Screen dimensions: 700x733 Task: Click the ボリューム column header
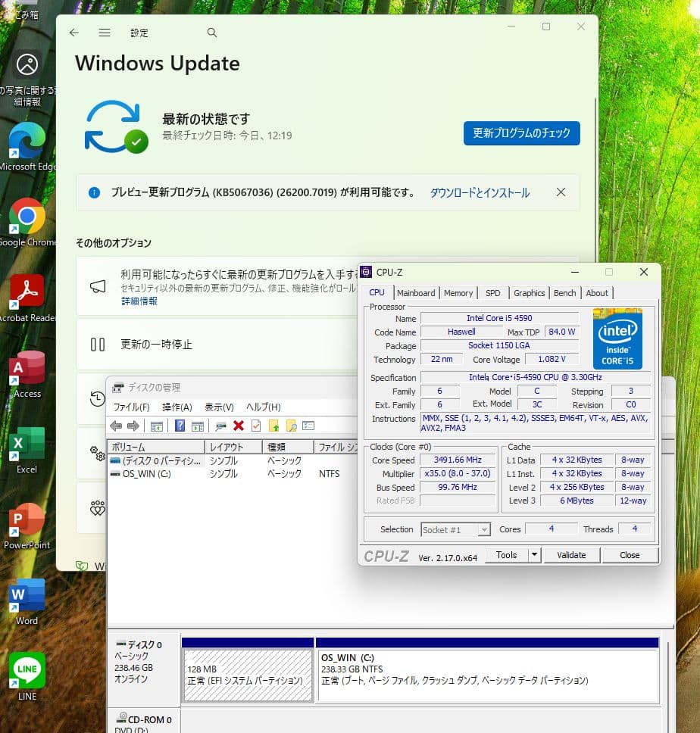pyautogui.click(x=156, y=447)
